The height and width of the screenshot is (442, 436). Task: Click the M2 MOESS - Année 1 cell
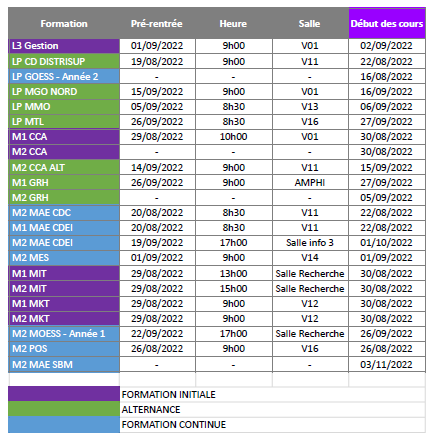(x=64, y=334)
